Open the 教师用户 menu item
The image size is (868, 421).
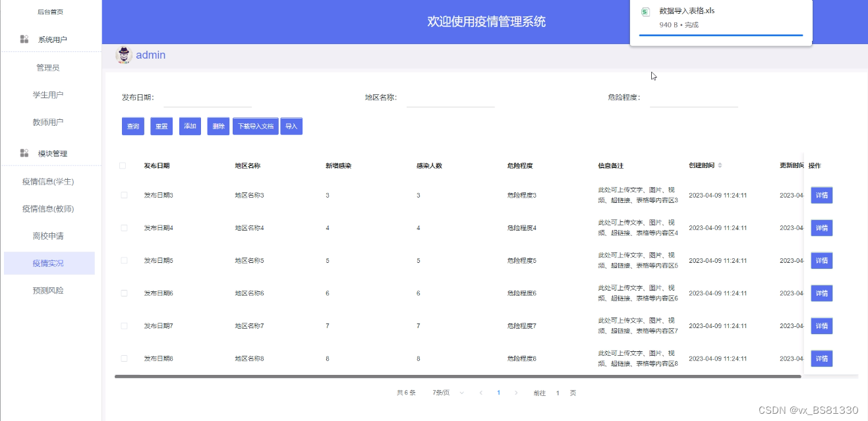[49, 123]
